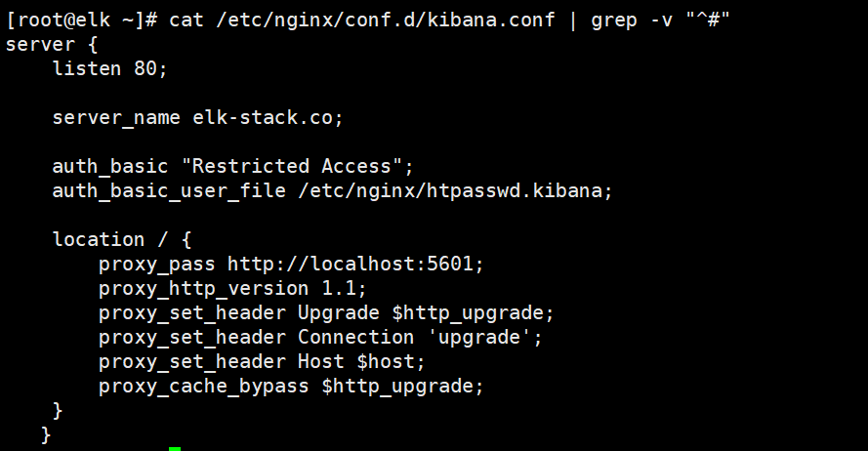Click the Connection 'upgrade' header line
This screenshot has height=451, width=868.
[320, 337]
